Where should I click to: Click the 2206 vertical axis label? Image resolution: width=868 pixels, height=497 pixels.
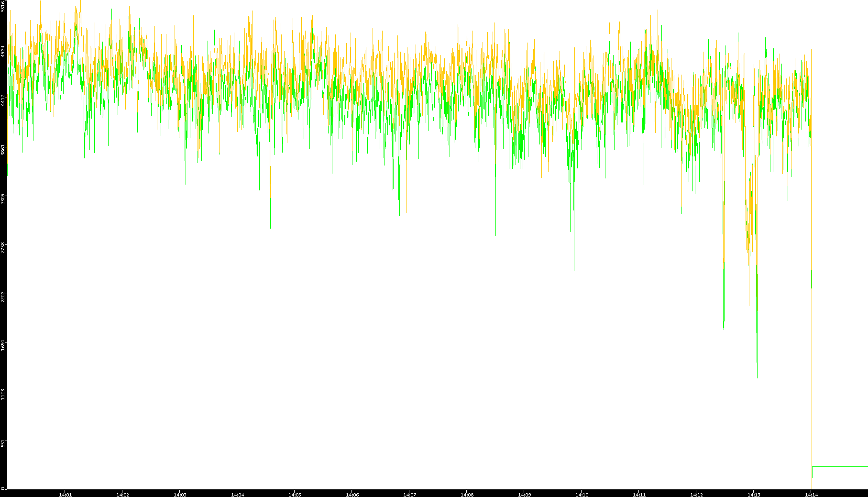(x=3, y=297)
